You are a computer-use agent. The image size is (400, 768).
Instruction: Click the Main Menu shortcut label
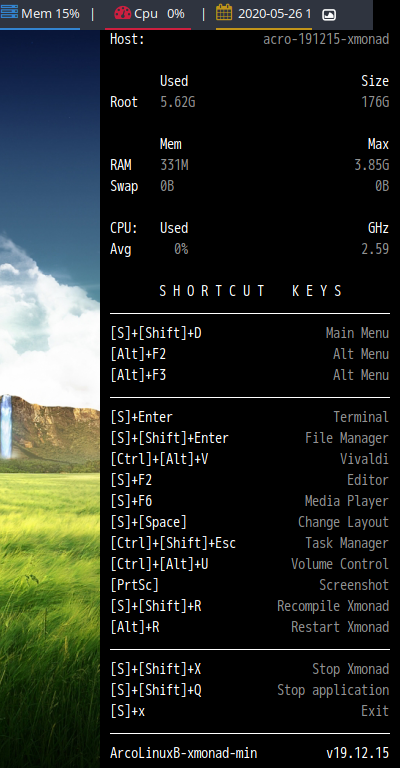pyautogui.click(x=357, y=333)
